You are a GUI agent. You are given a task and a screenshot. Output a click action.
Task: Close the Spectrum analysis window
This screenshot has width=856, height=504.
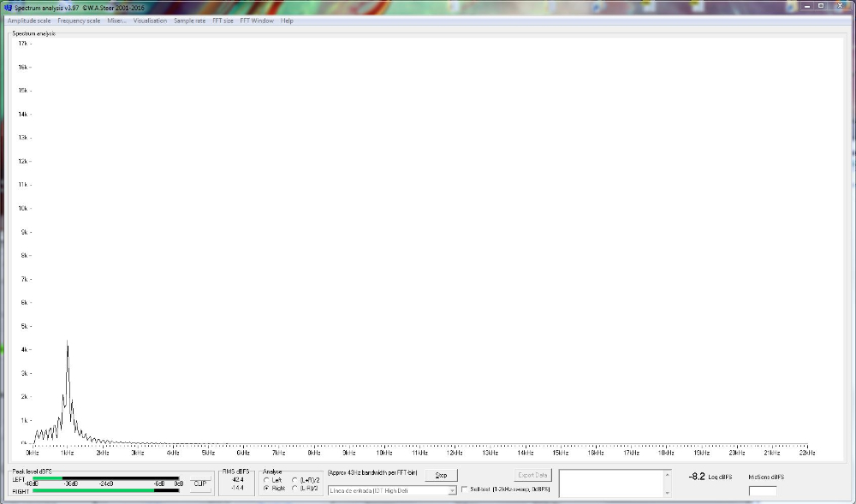[x=840, y=5]
